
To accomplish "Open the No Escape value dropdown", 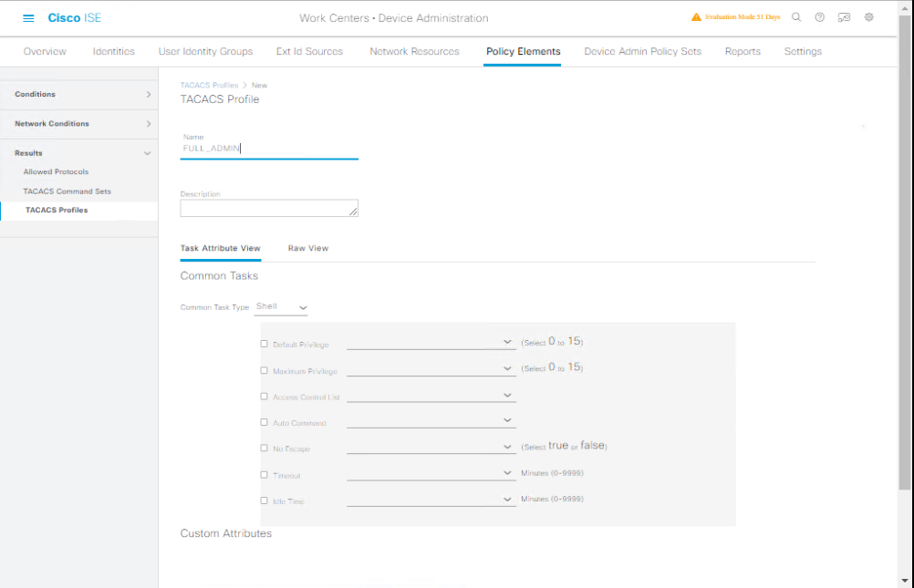I will point(431,447).
